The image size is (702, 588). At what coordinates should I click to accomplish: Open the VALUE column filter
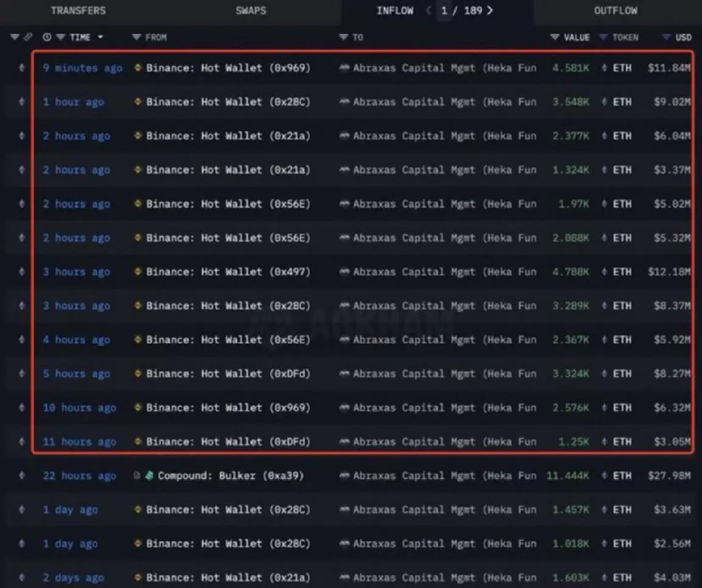click(555, 37)
